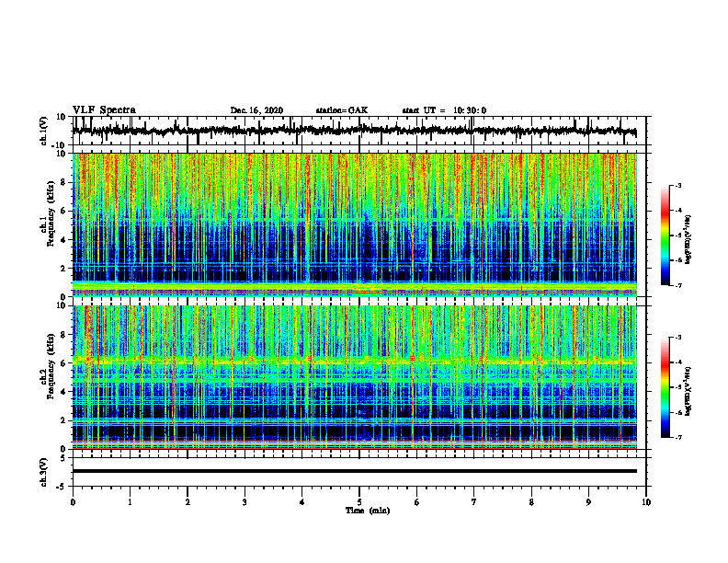The image size is (728, 563).
Task: Click the "2" kHz tick of ch.2 frequency axis
Action: coord(63,420)
